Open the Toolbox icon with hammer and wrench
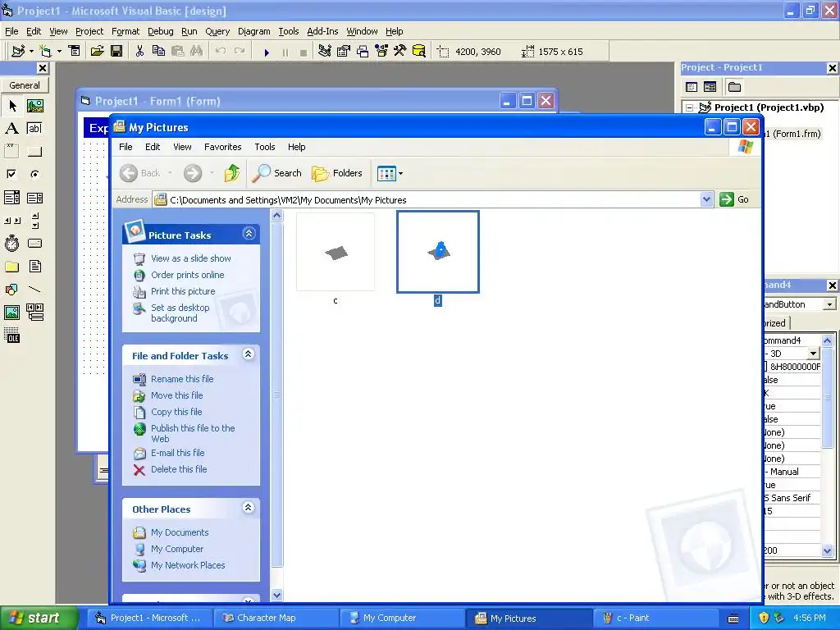The width and height of the screenshot is (840, 630). 400,52
